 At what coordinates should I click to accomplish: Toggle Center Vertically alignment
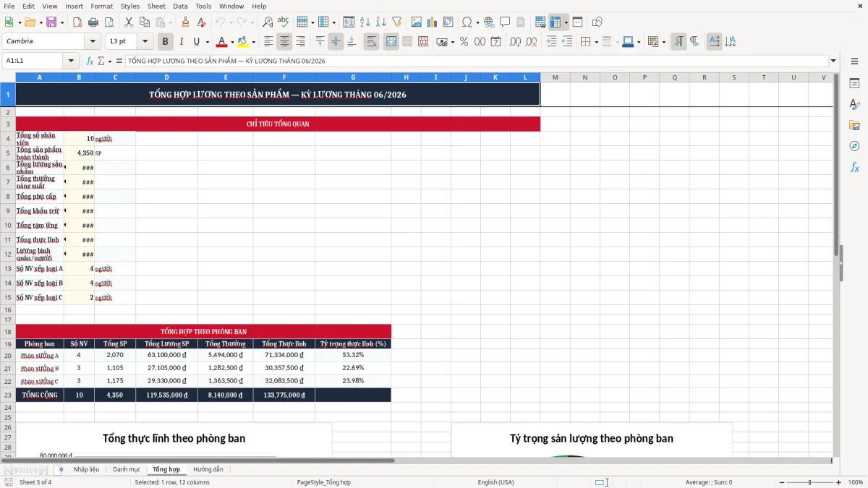pos(336,42)
